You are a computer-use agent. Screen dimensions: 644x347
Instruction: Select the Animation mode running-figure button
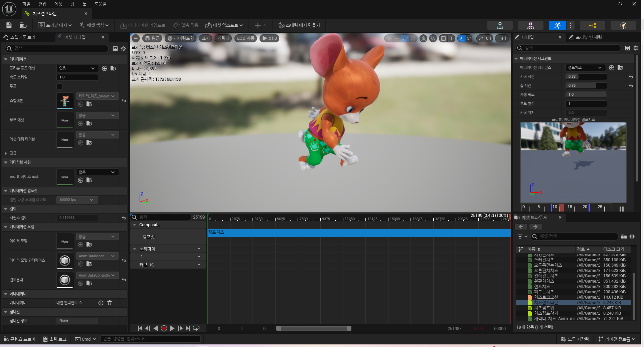(557, 25)
